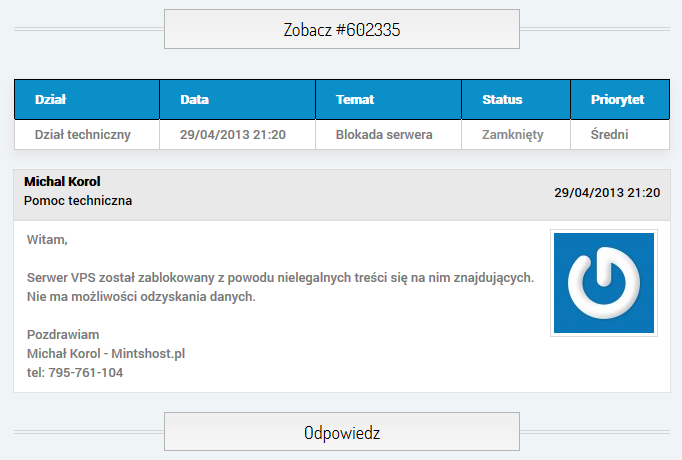Click the Status column header
This screenshot has height=460, width=682.
[x=516, y=100]
